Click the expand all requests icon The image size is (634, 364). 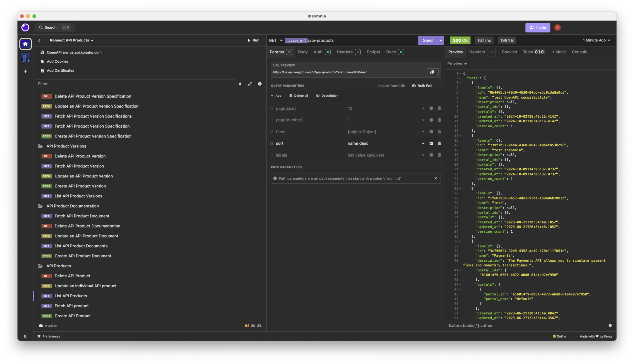coord(250,84)
